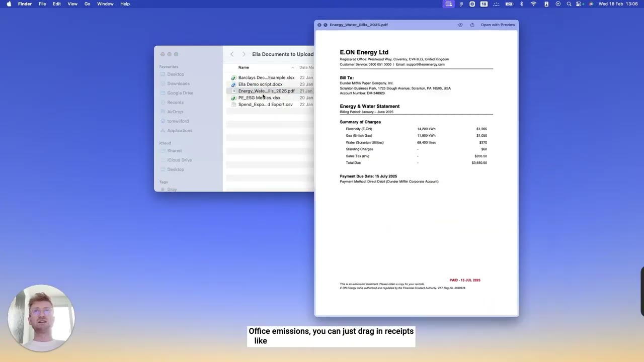
Task: Click the share icon in Quick Look
Action: tap(472, 25)
